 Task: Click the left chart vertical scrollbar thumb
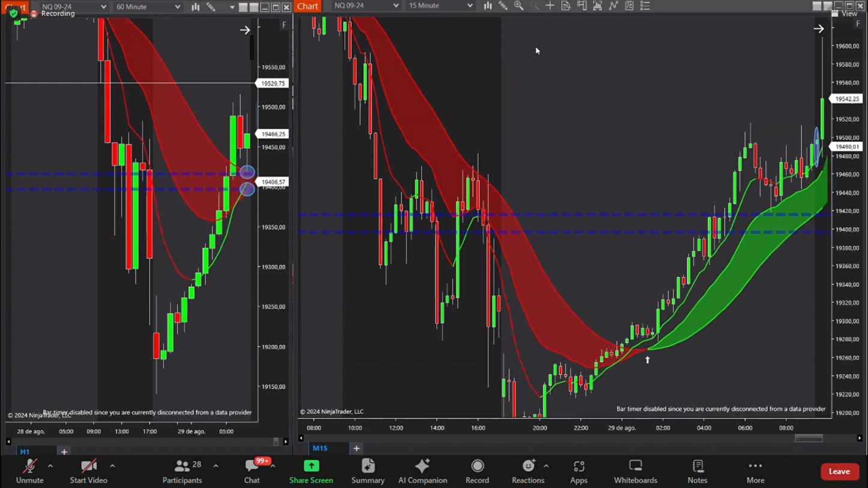pyautogui.click(x=252, y=47)
